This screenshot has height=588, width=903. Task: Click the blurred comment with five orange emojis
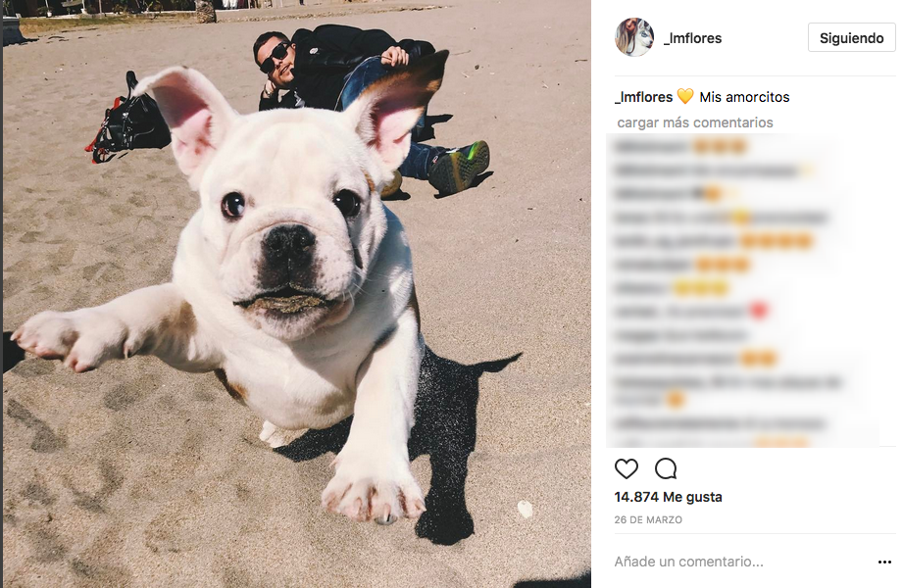[713, 240]
